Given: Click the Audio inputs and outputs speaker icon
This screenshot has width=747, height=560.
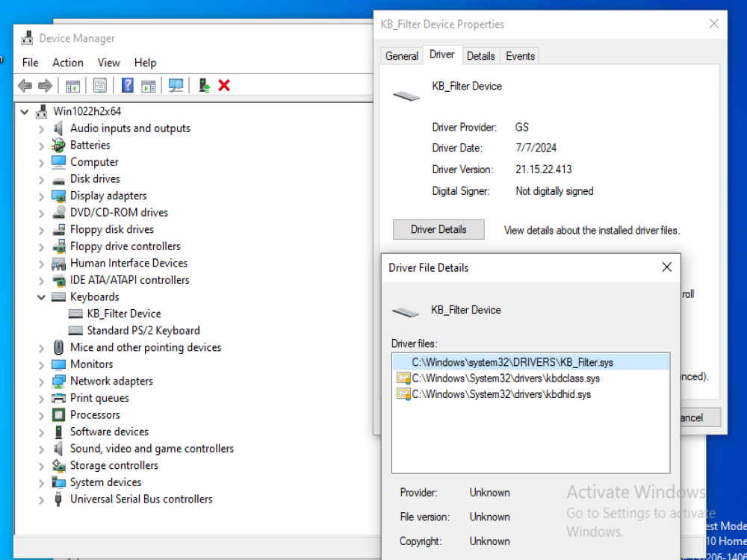Looking at the screenshot, I should [58, 128].
